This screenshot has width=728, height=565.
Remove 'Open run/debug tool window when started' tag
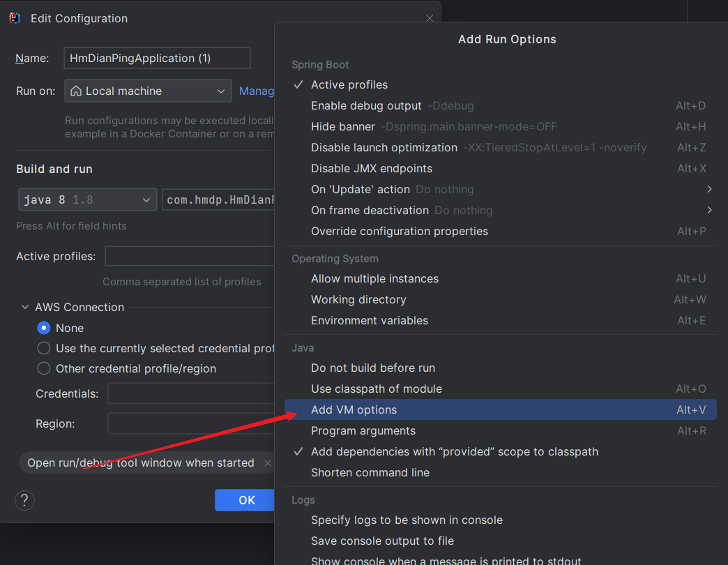268,463
